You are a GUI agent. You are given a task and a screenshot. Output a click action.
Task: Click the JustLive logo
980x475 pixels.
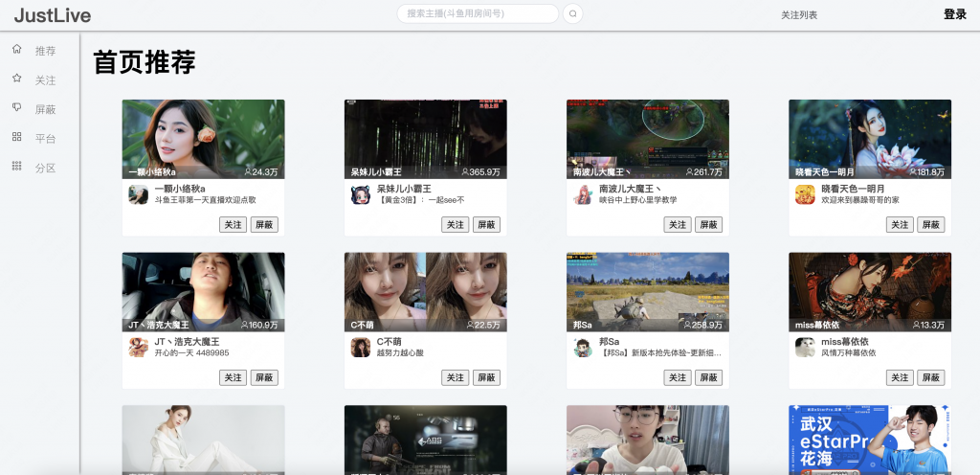(53, 15)
